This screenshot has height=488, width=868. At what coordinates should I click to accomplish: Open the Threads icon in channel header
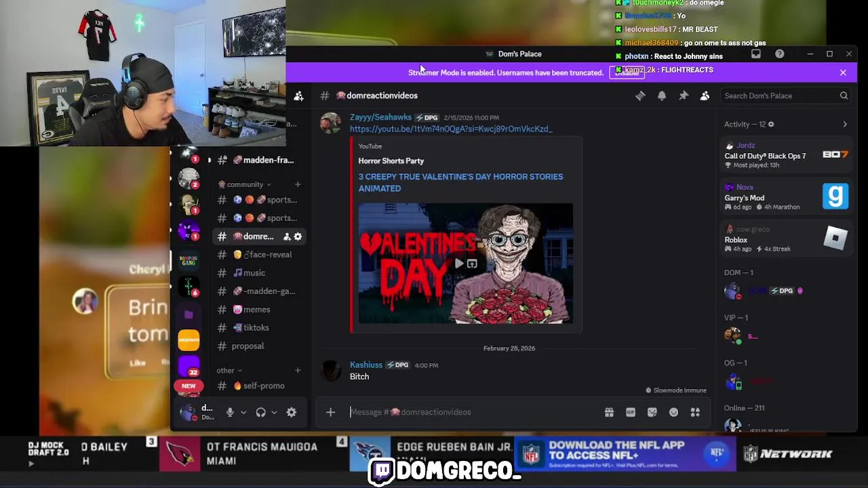click(x=640, y=96)
